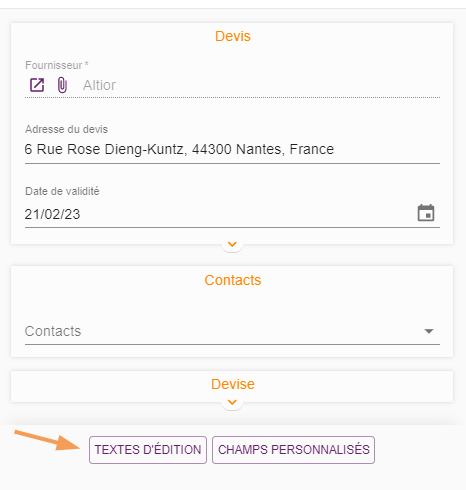Click the Date de validité label
The height and width of the screenshot is (490, 466).
tap(62, 191)
